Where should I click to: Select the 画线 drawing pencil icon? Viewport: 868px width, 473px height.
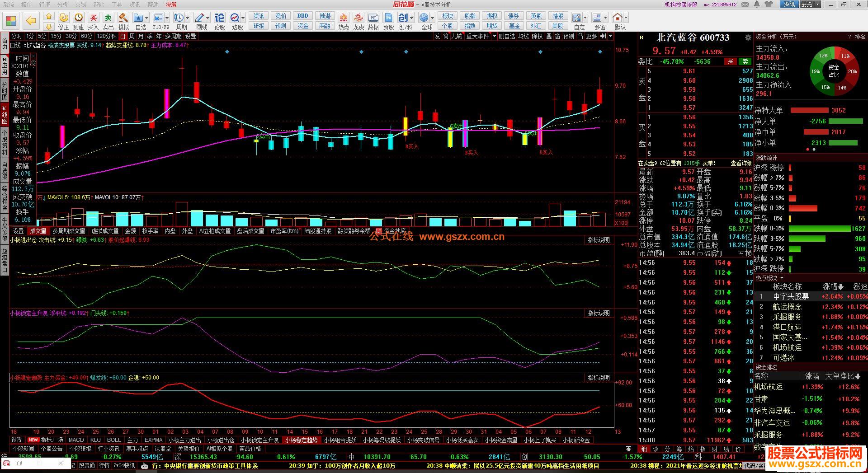click(x=199, y=18)
